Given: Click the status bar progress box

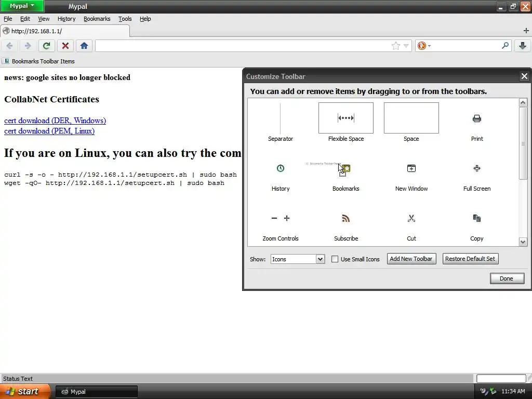Looking at the screenshot, I should tap(501, 378).
